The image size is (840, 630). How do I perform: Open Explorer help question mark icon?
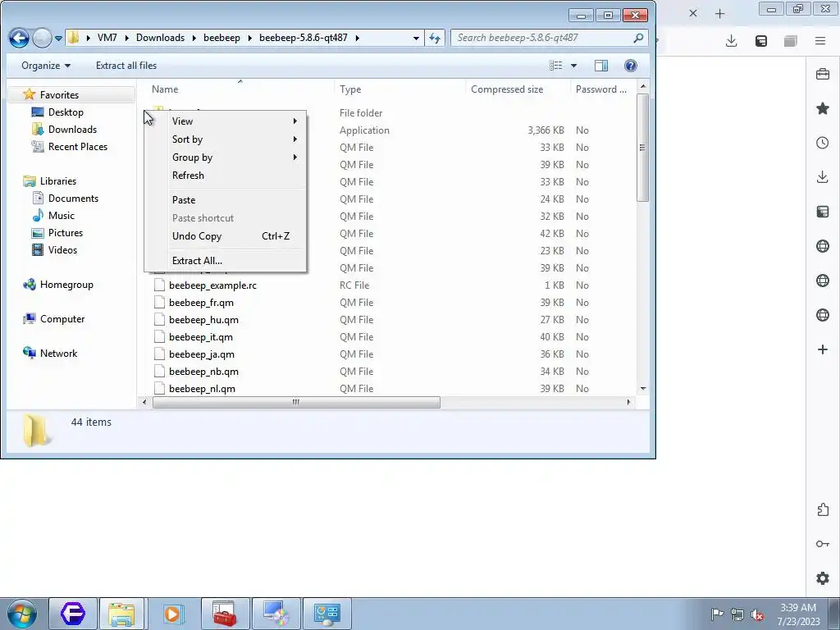(631, 66)
